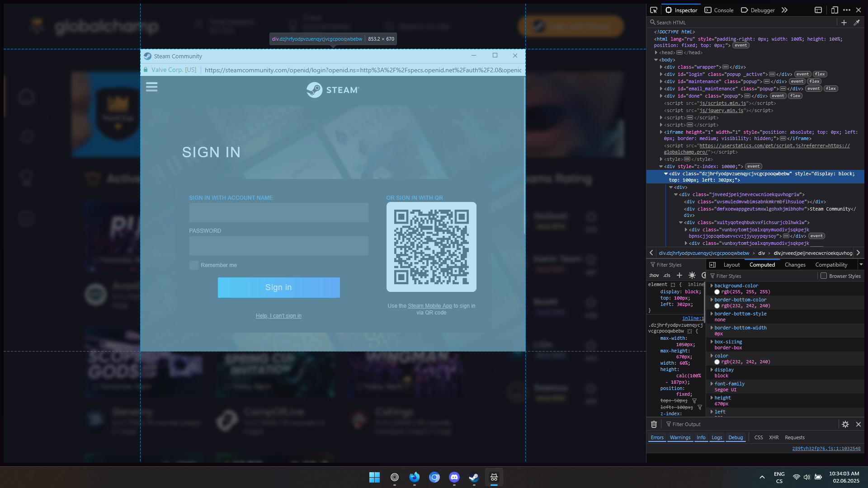The height and width of the screenshot is (488, 868).
Task: Select the Inspector tab
Action: [x=681, y=10]
